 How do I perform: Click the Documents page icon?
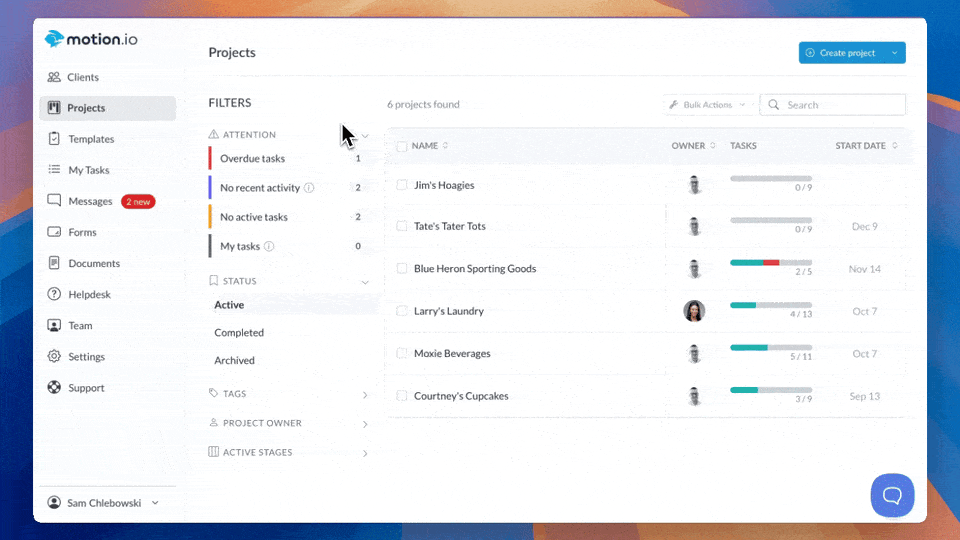[x=54, y=263]
